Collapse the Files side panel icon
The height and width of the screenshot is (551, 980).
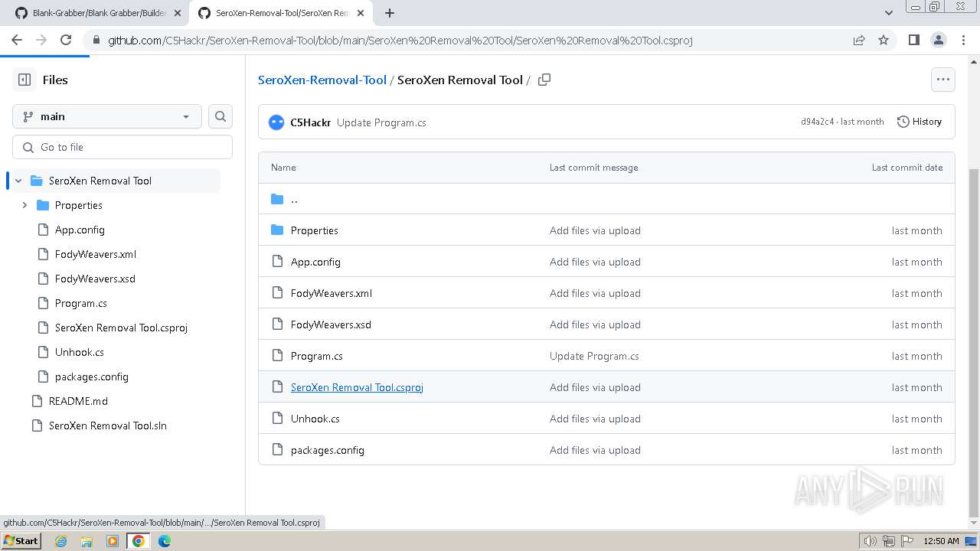pos(24,80)
